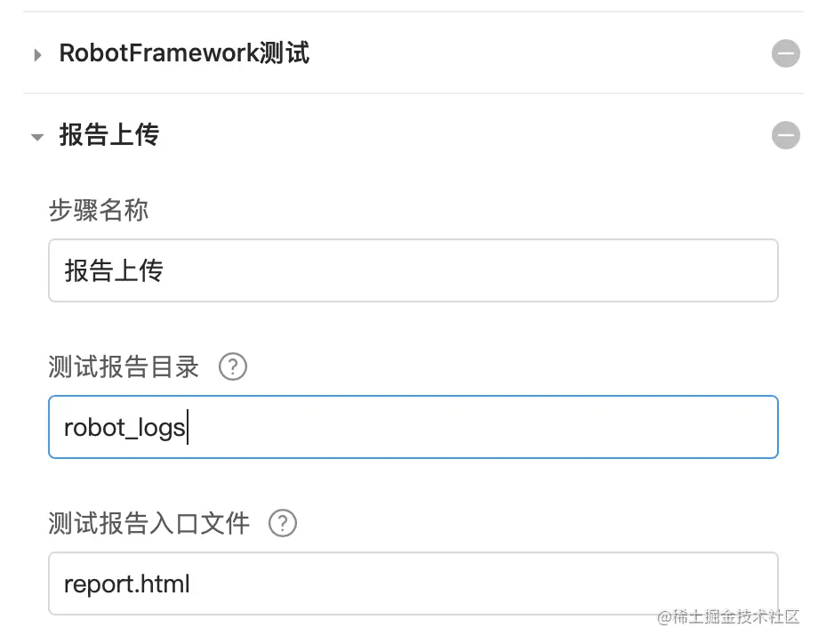The height and width of the screenshot is (644, 818).
Task: Click the word robot_logs in the directory field
Action: tap(124, 428)
